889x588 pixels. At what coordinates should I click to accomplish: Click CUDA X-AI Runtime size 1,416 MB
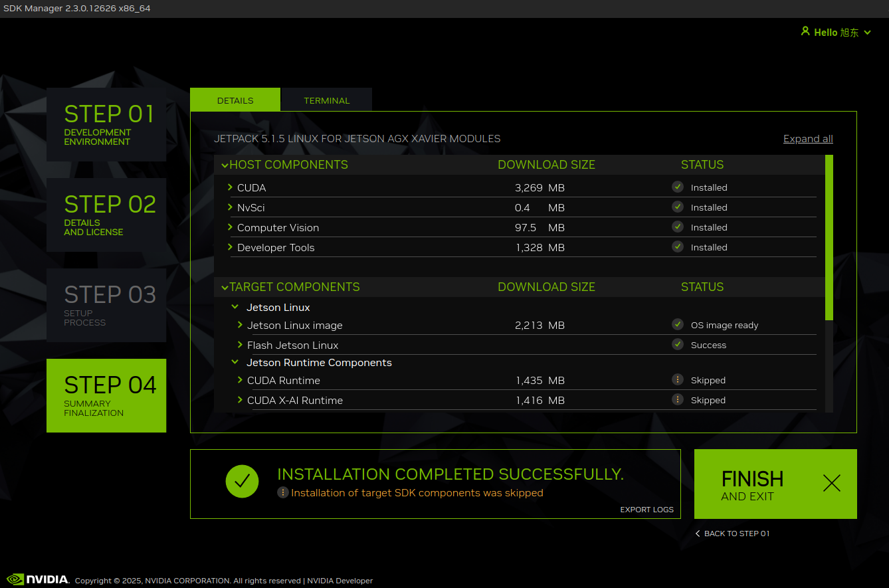(x=540, y=400)
